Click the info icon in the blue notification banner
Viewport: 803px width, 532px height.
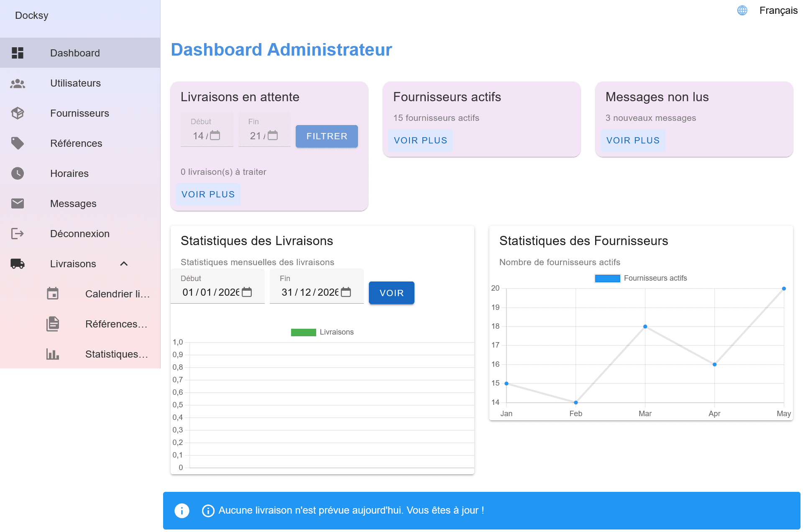click(182, 510)
